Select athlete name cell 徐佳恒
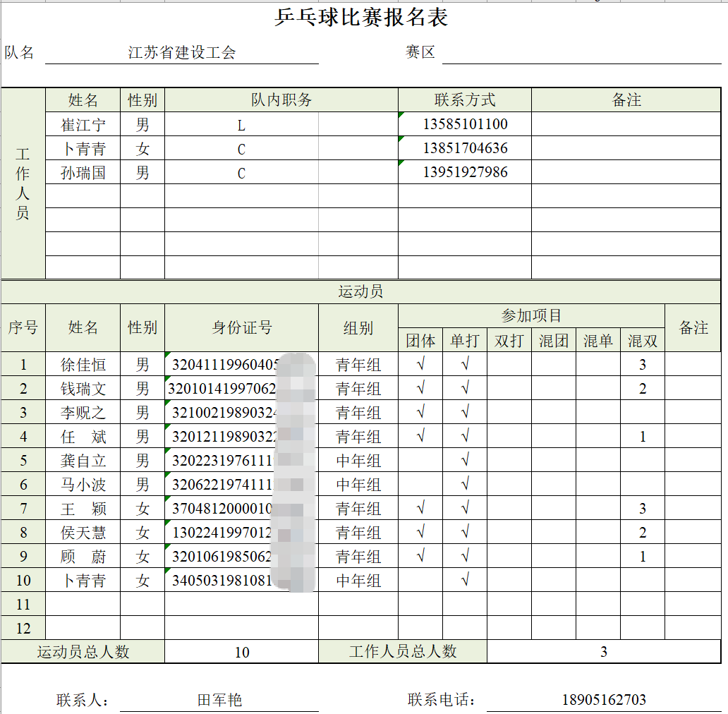This screenshot has width=728, height=714. (x=83, y=364)
